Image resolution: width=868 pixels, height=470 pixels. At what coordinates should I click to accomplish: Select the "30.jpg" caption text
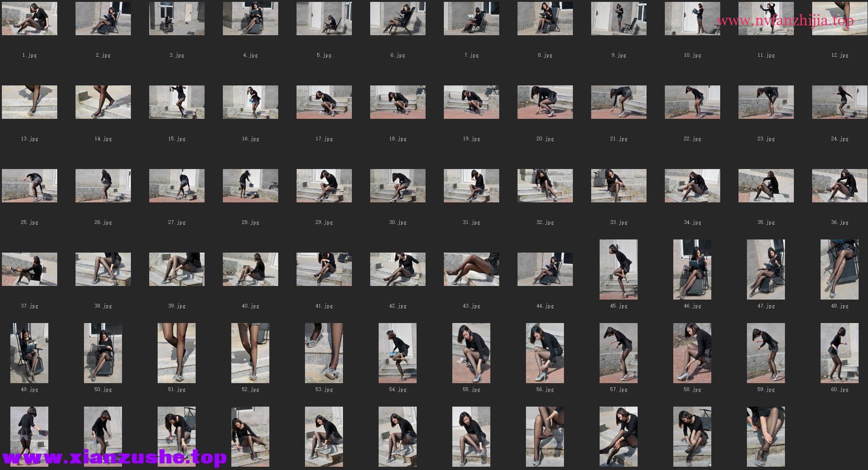pyautogui.click(x=398, y=223)
